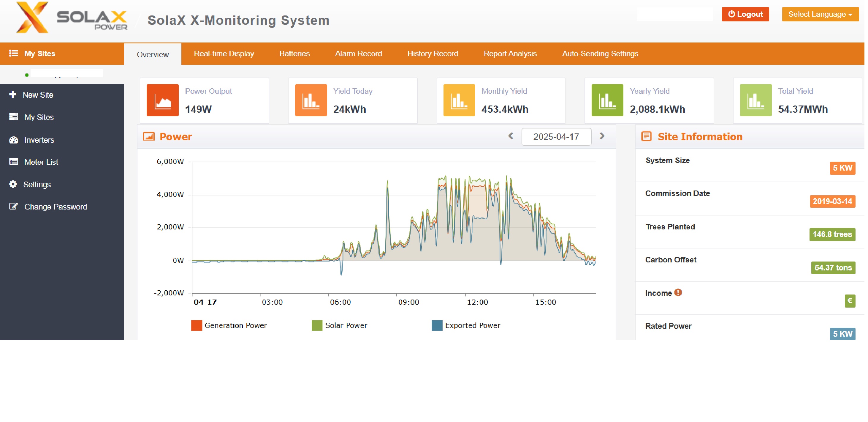Viewport: 868px width, 422px height.
Task: Go to previous day with left chevron
Action: [511, 136]
